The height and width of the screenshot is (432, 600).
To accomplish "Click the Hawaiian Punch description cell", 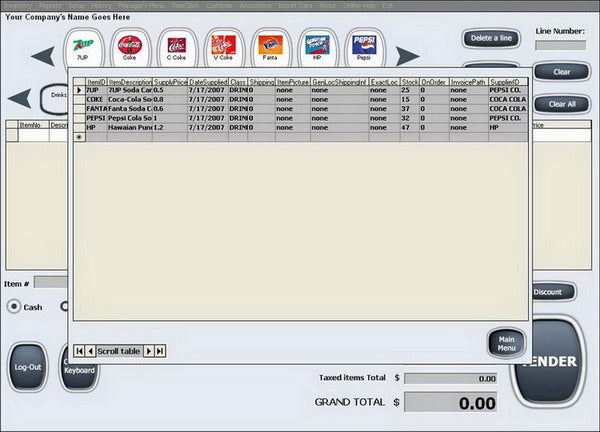I will pos(130,127).
